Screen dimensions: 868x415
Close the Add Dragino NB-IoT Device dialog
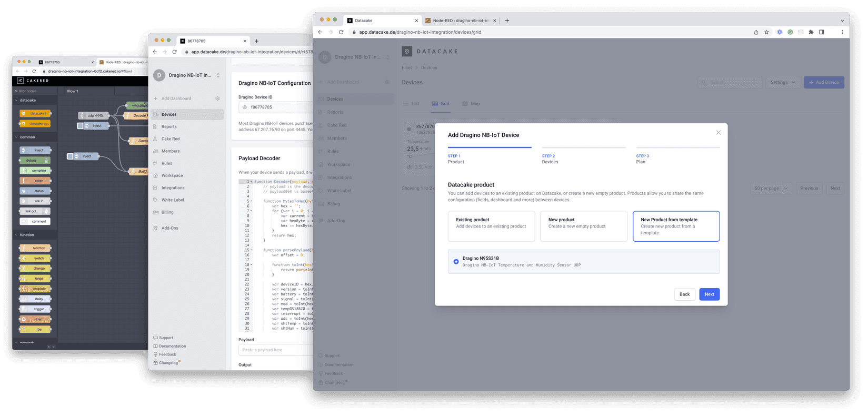tap(718, 133)
